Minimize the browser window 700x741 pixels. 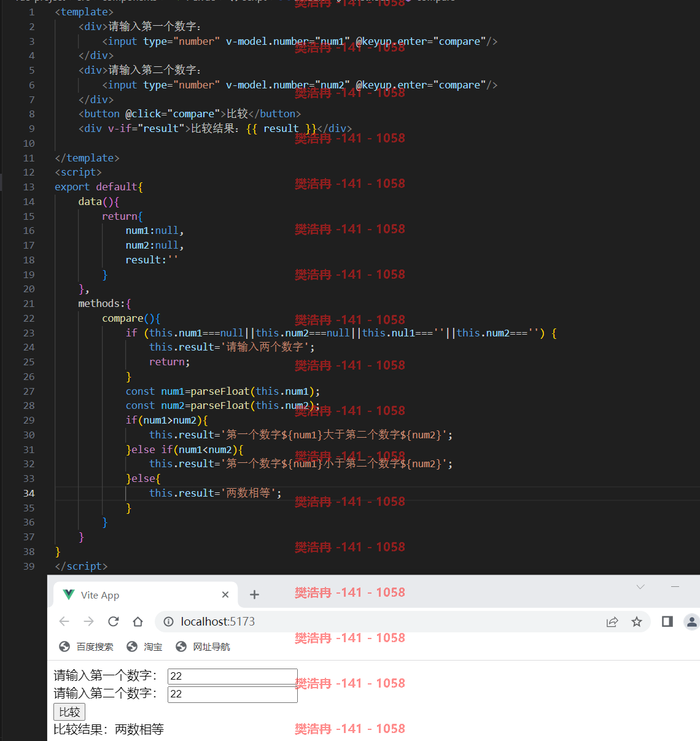pyautogui.click(x=675, y=587)
